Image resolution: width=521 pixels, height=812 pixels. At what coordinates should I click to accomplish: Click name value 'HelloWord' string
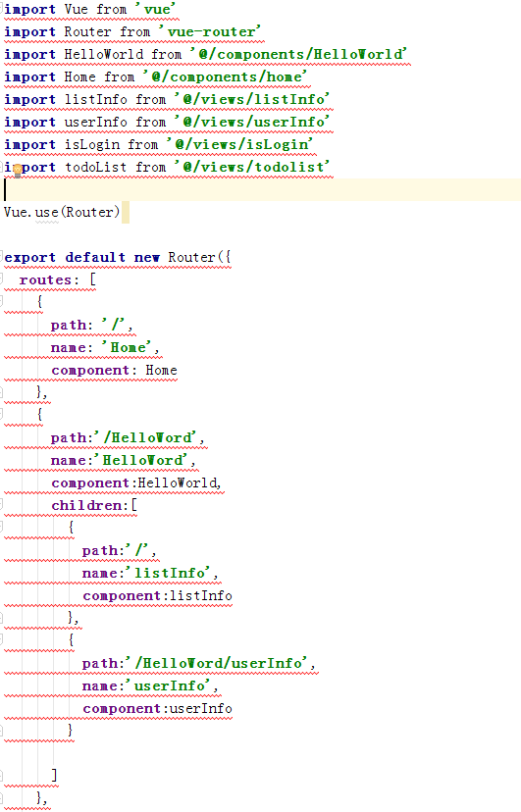tap(141, 460)
